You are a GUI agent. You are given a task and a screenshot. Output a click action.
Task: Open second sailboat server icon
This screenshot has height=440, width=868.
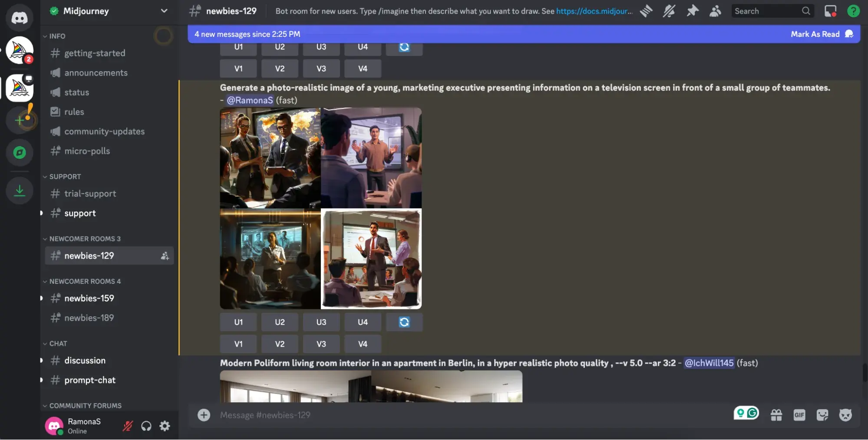pos(20,88)
